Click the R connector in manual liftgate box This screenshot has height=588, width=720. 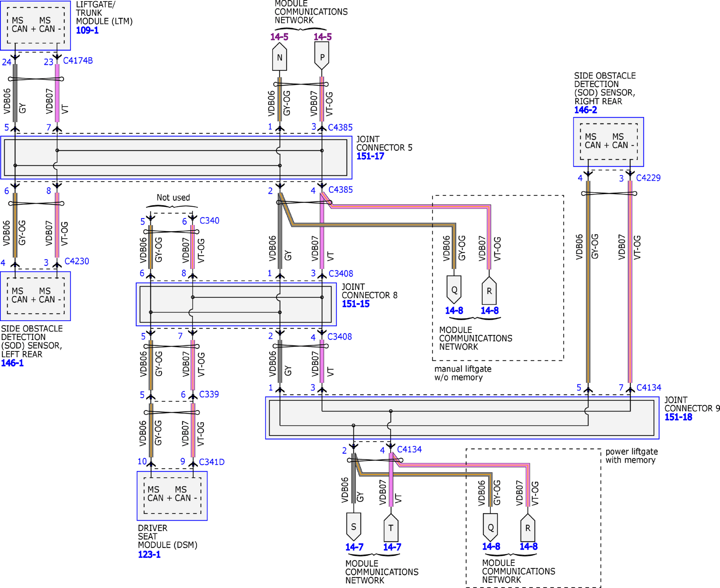pyautogui.click(x=489, y=290)
